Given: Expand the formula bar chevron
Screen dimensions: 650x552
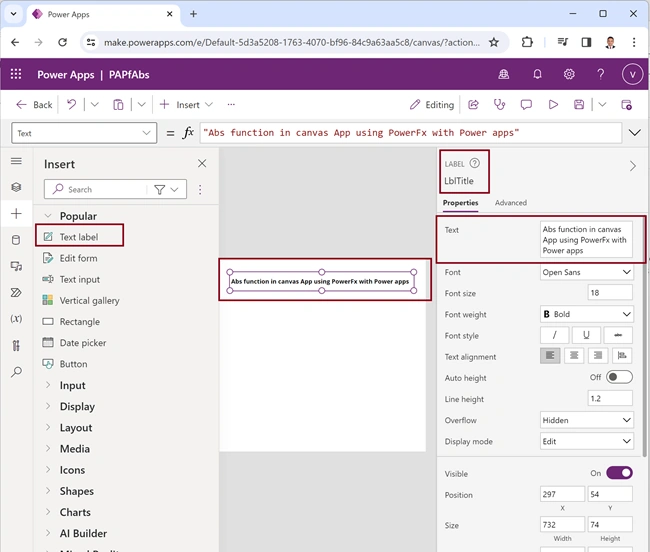Looking at the screenshot, I should [x=635, y=133].
